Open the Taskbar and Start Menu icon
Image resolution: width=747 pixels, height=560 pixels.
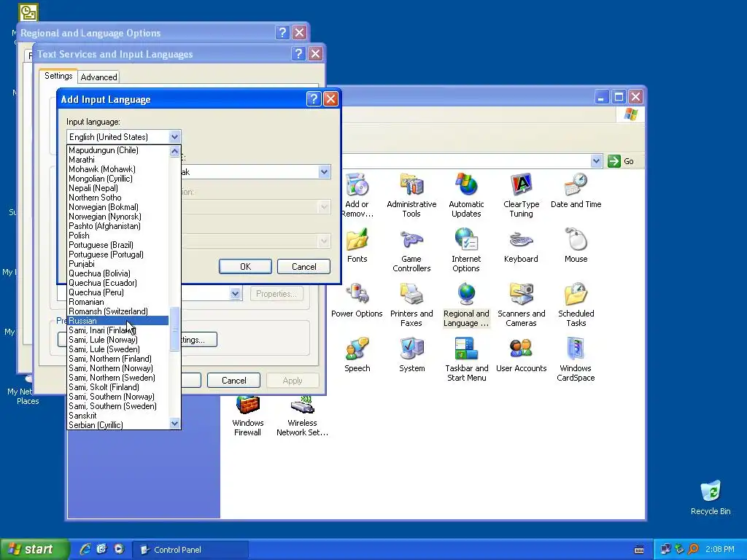466,349
